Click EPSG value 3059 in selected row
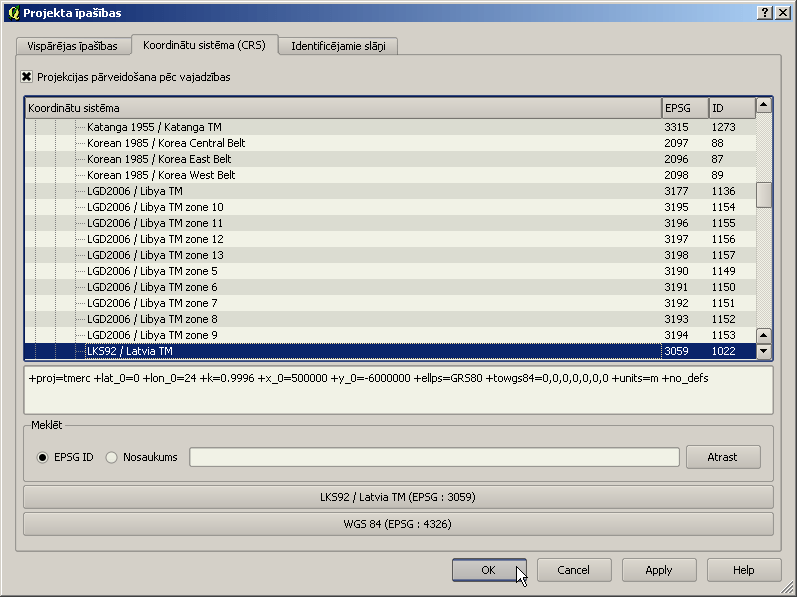 tap(676, 351)
